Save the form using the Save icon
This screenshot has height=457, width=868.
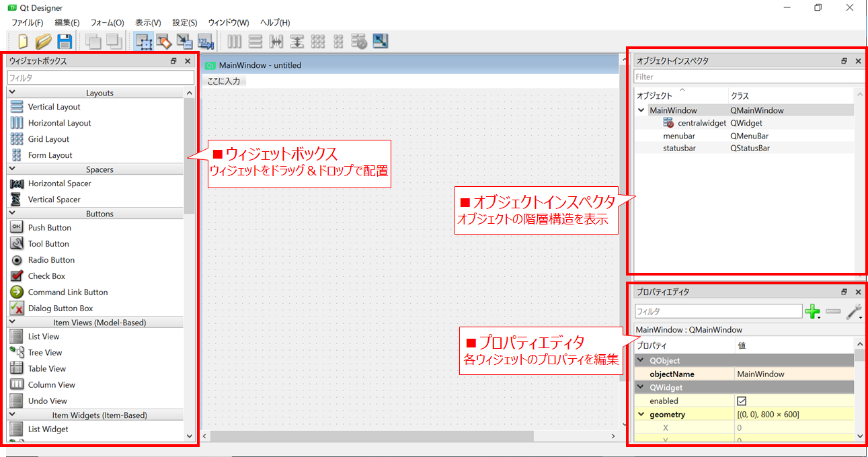pos(65,41)
